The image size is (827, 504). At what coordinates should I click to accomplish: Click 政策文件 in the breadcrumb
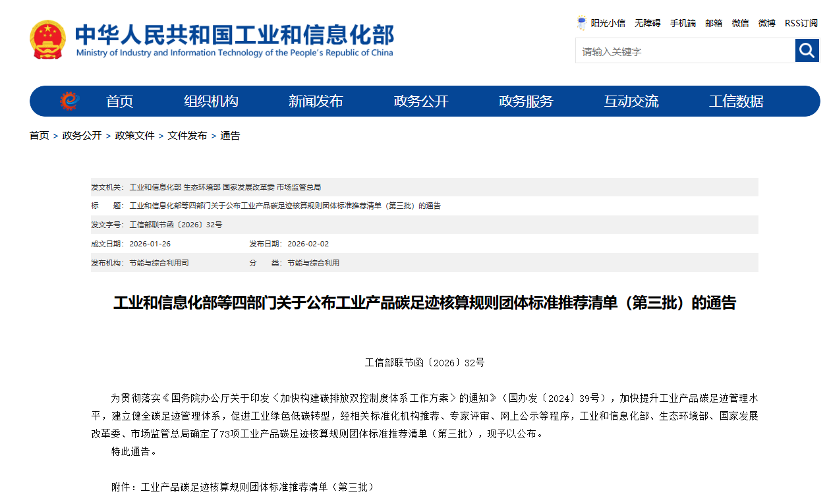[x=134, y=136]
